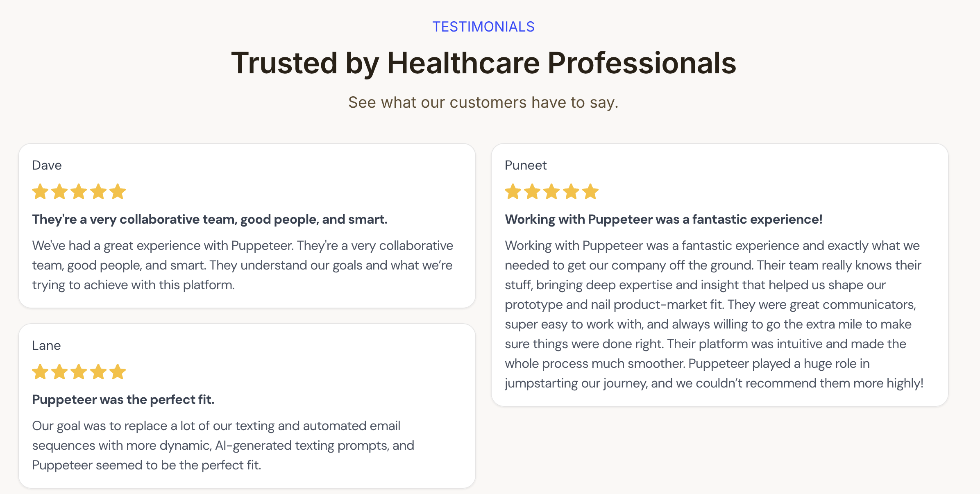This screenshot has width=980, height=494.
Task: Click Puneet's 'fantastic experience' review title
Action: [x=663, y=220]
